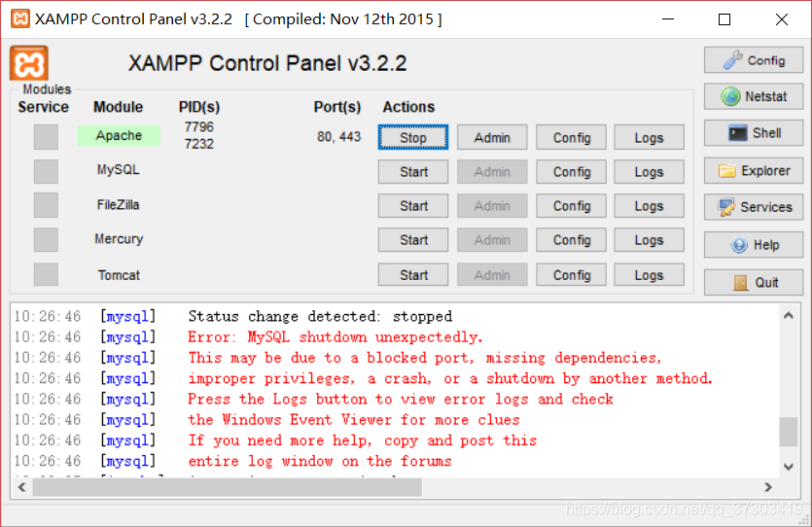812x527 pixels.
Task: Click Apache PID 7232
Action: (198, 143)
